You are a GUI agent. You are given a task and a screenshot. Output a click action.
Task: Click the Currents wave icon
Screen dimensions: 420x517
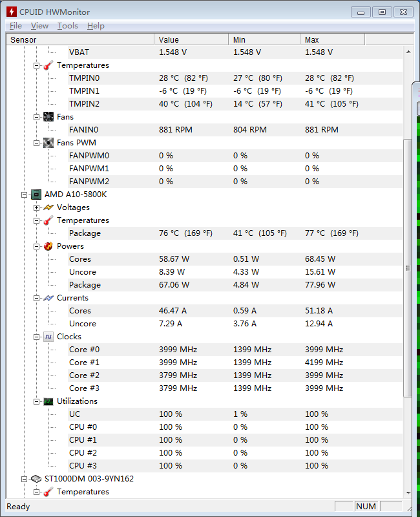point(48,298)
